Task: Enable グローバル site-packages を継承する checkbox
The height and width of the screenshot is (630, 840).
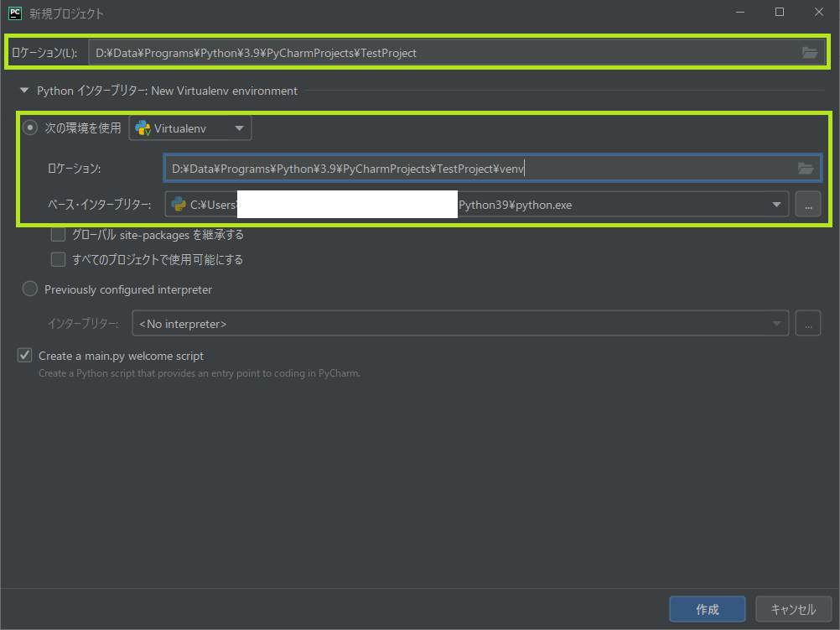Action: pyautogui.click(x=58, y=235)
